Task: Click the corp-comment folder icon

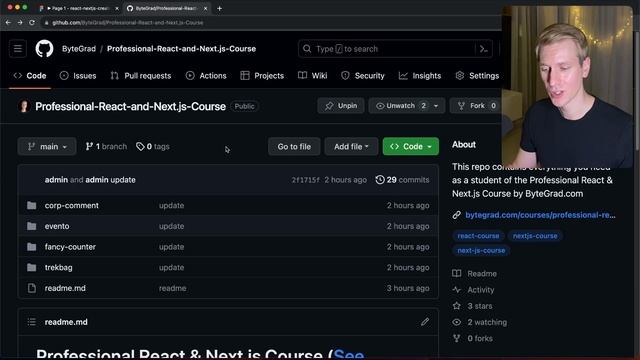Action: (x=31, y=205)
